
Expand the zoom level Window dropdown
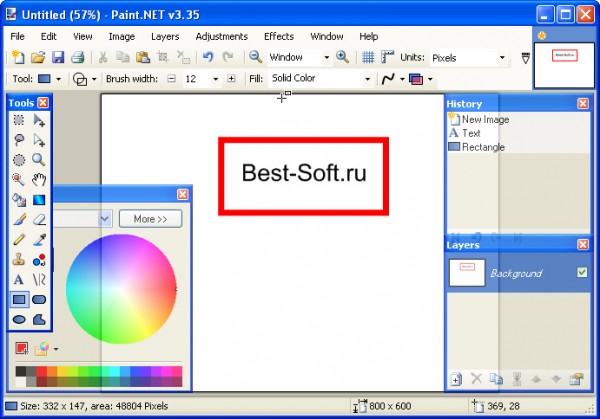[327, 58]
